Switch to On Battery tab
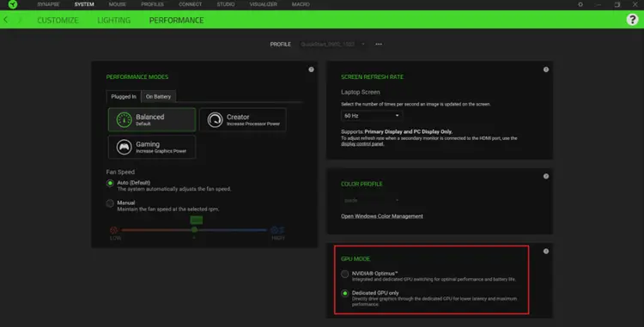 (x=158, y=96)
